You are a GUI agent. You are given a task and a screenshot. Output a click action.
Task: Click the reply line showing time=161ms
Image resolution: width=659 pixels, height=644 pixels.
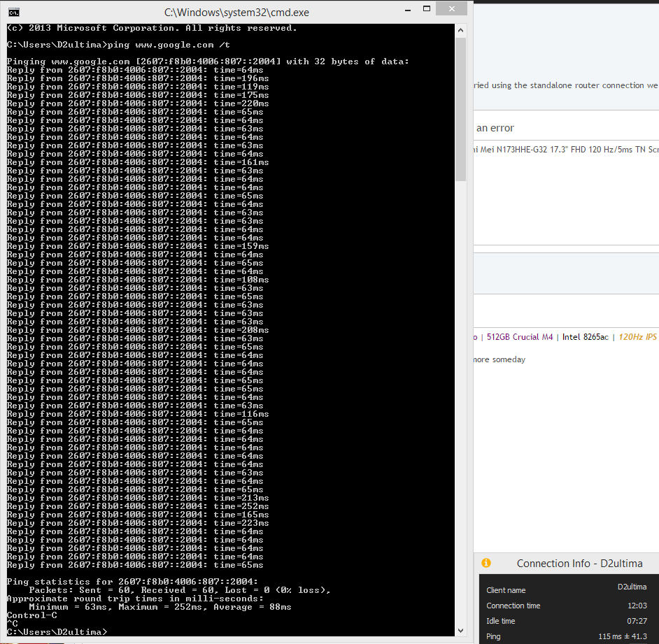(x=138, y=163)
